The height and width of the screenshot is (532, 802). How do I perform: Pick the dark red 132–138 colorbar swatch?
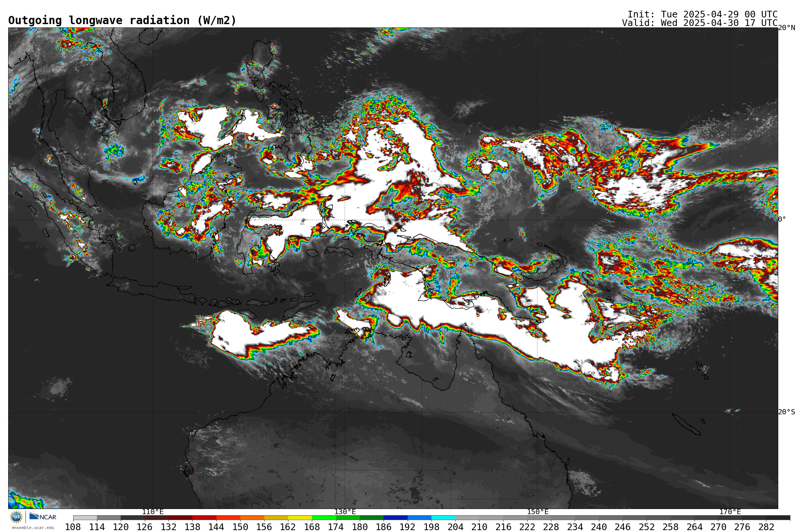[x=180, y=518]
